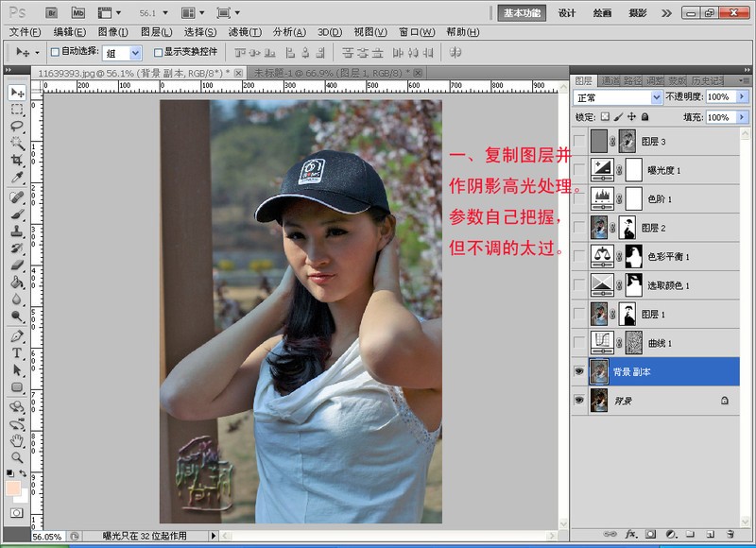Screen dimensions: 756x548
Task: Switch to the 未标题-1 document tab
Action: tap(329, 73)
